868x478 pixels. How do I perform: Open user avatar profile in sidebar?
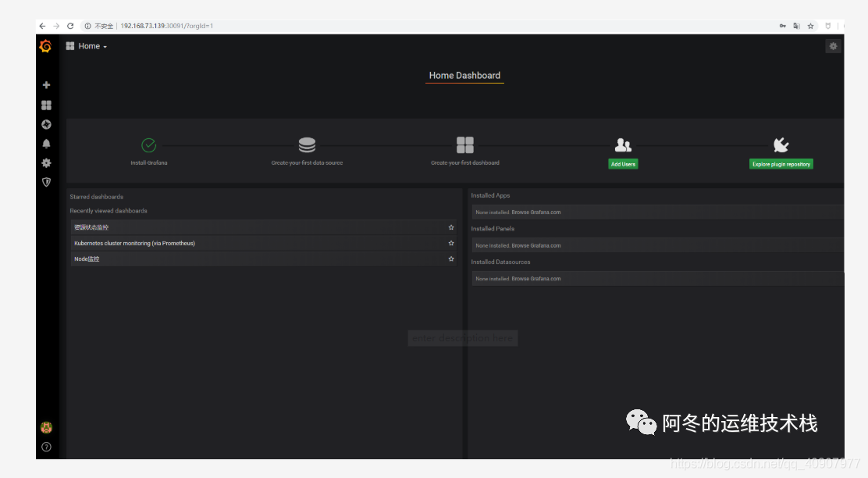[x=47, y=427]
